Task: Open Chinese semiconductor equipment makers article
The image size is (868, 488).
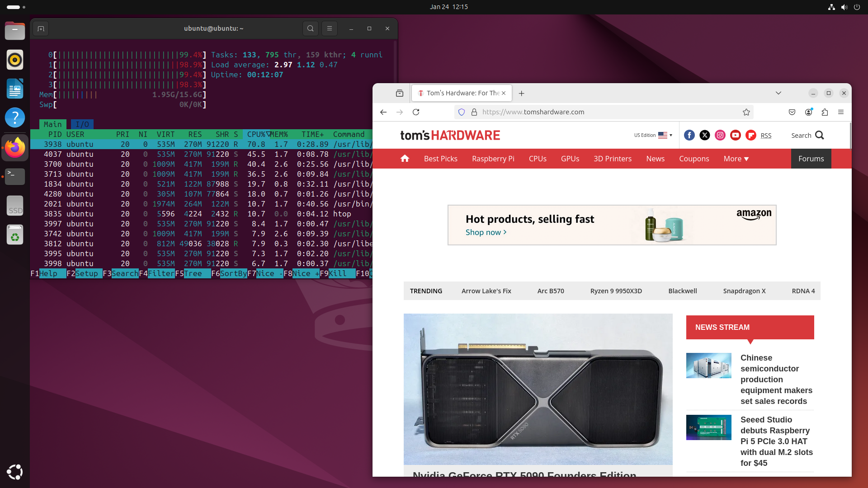Action: [776, 379]
